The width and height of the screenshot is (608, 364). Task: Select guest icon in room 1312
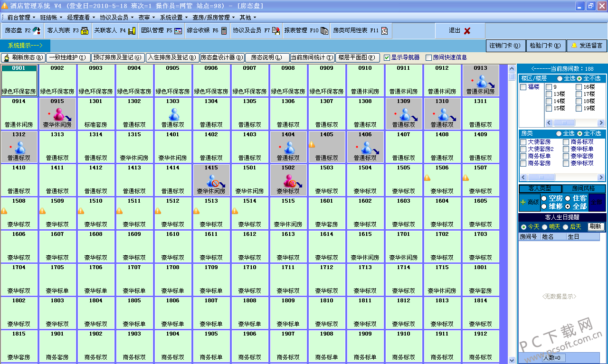[x=19, y=147]
